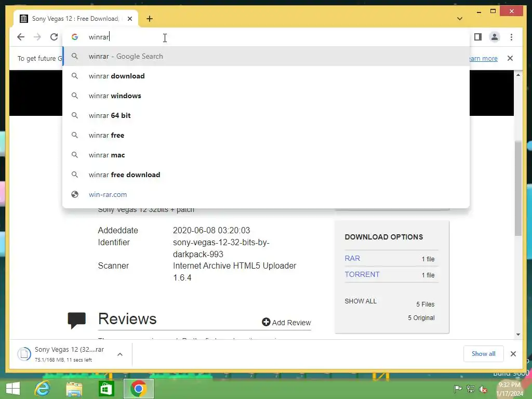The image size is (532, 399).
Task: Open the 'Learn more' link
Action: tap(484, 58)
